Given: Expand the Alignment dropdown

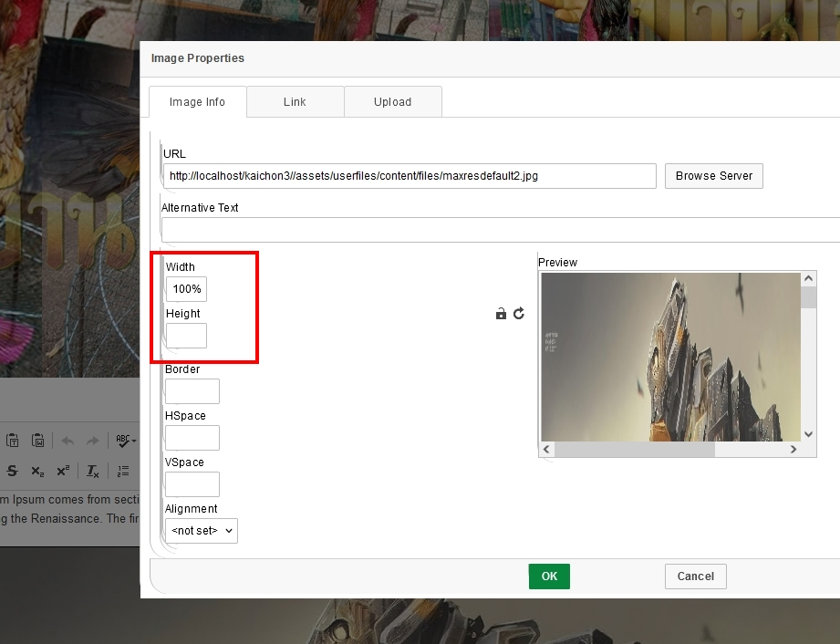Looking at the screenshot, I should 202,530.
